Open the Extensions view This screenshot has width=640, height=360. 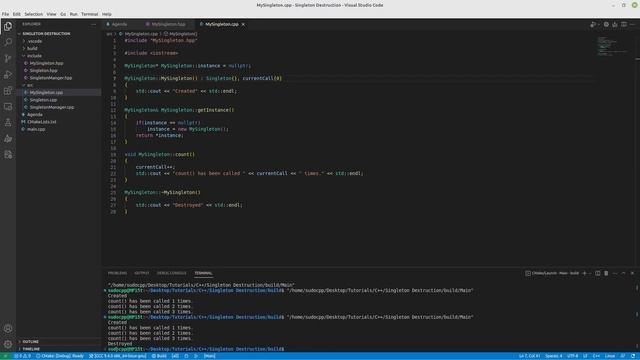[x=8, y=91]
